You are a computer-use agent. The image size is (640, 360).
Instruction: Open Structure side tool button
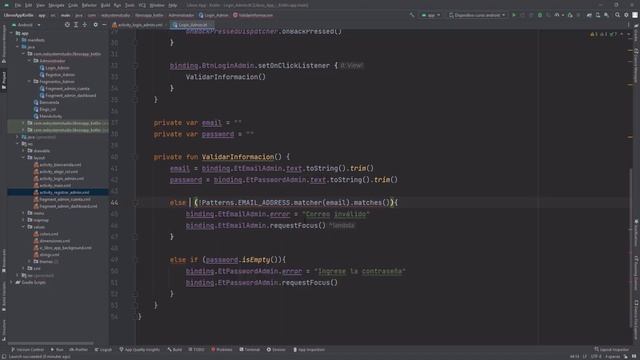point(4,329)
